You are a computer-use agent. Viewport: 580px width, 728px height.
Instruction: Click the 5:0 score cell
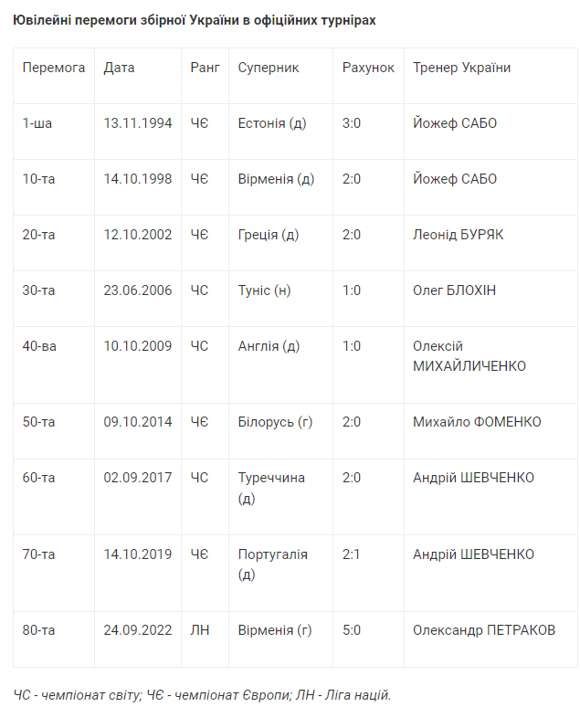tap(352, 630)
